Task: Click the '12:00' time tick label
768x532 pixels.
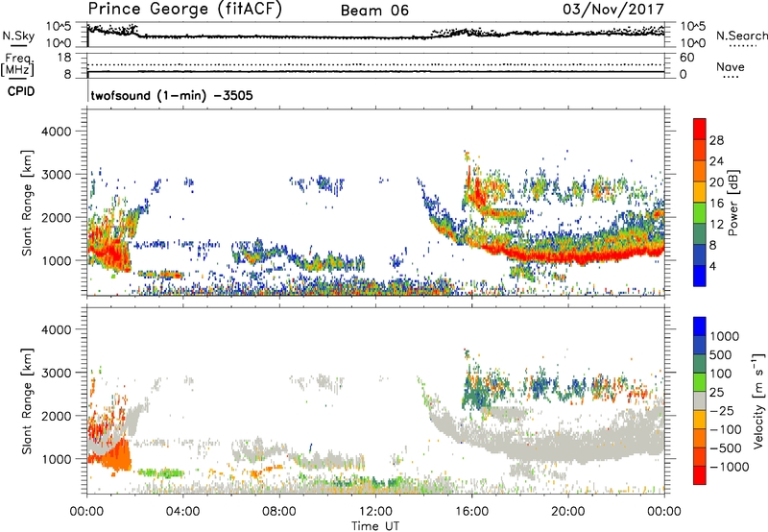Action: 375,512
